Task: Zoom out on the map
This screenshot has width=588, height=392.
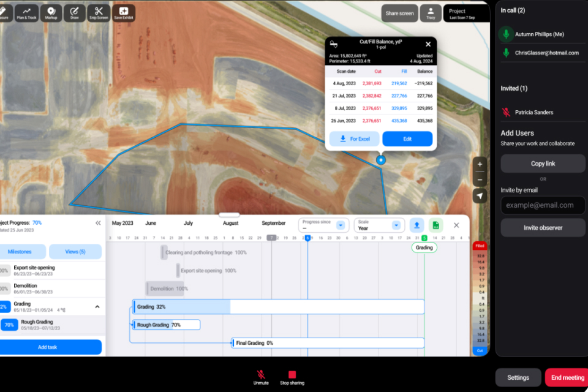Action: click(x=480, y=179)
